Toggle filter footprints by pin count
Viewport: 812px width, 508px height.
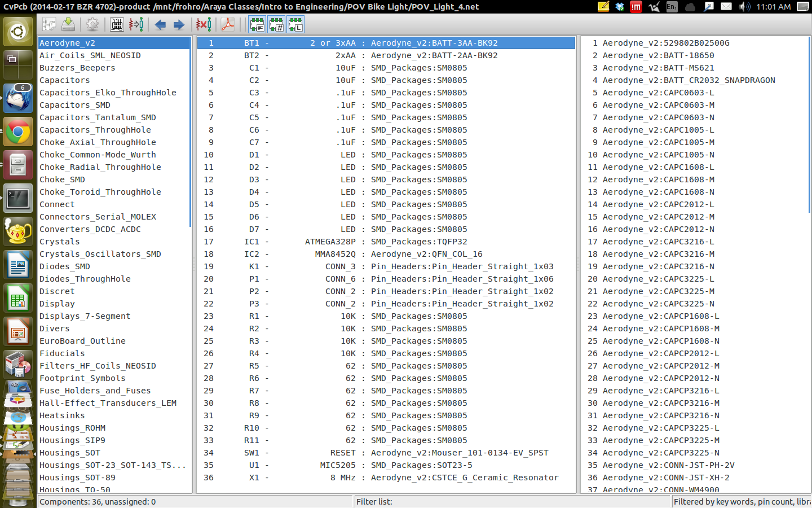pyautogui.click(x=276, y=25)
